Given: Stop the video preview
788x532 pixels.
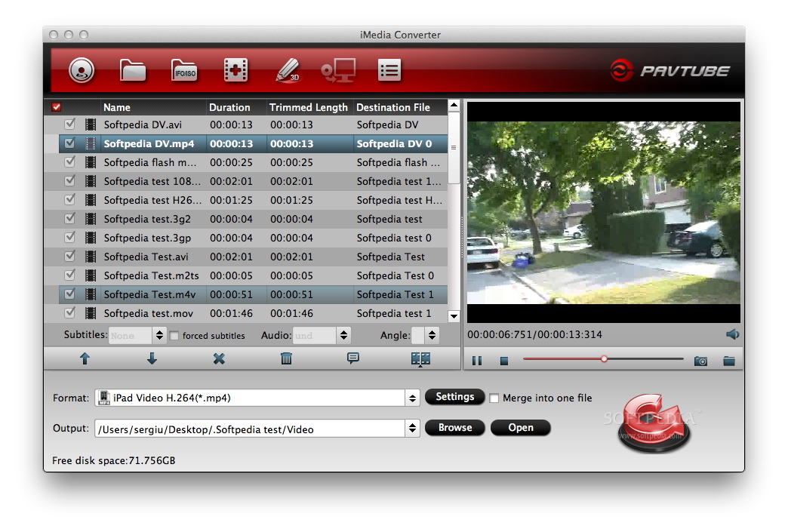Looking at the screenshot, I should pyautogui.click(x=504, y=361).
